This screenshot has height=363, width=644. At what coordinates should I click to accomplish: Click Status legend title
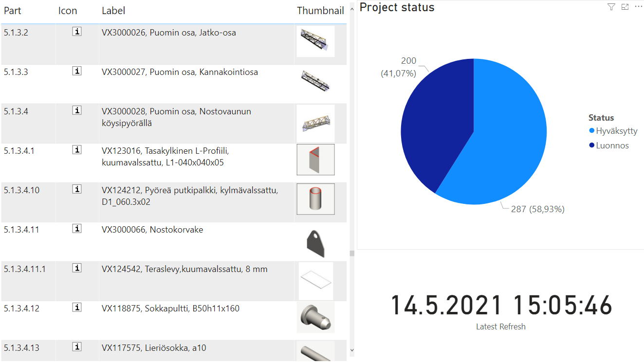tap(601, 118)
